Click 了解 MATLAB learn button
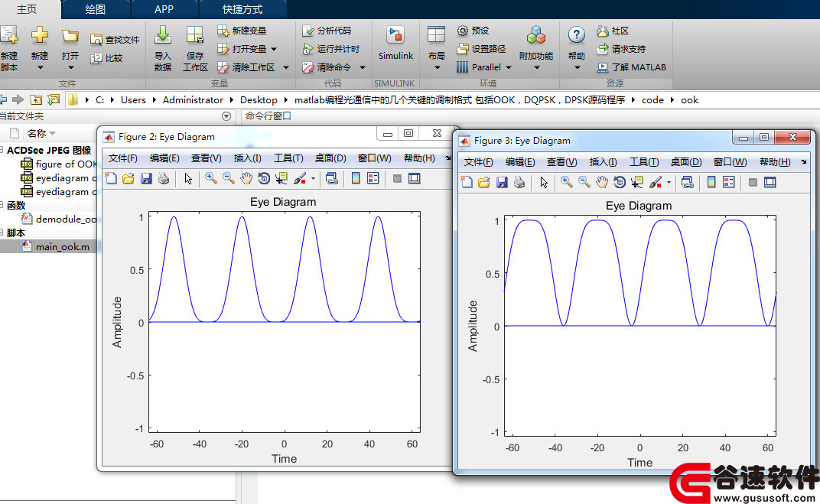This screenshot has height=504, width=820. click(x=632, y=67)
